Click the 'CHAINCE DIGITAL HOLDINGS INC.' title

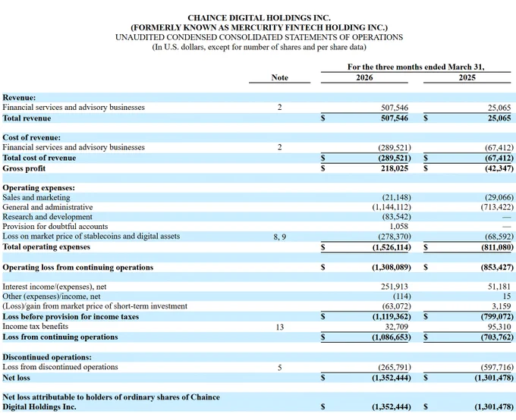(259, 17)
